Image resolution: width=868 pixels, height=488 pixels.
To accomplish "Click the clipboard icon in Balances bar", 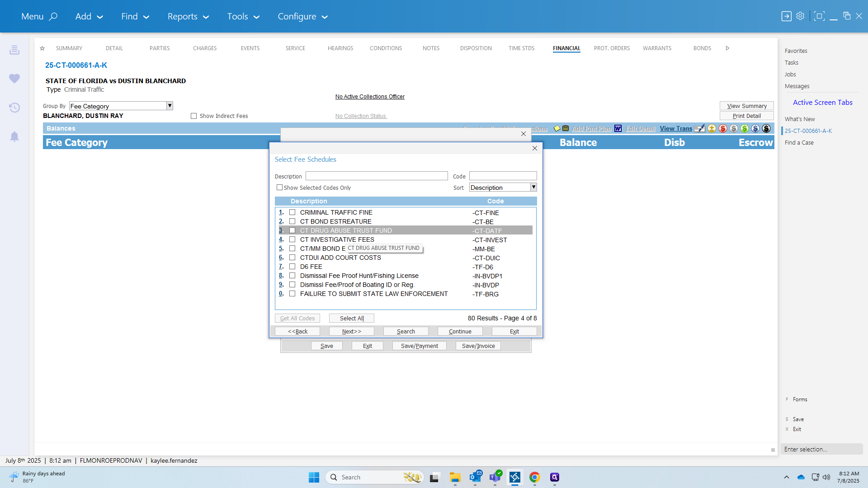I will pos(566,128).
